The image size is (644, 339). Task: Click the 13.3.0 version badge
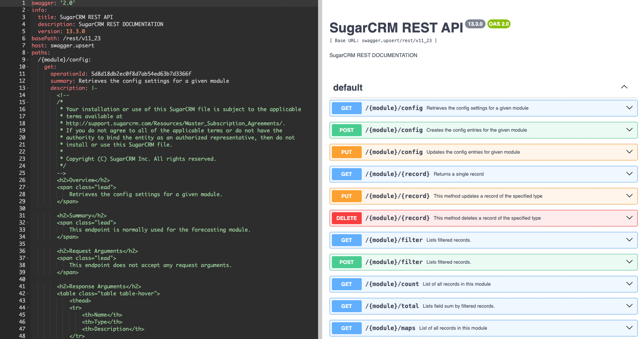tap(475, 24)
